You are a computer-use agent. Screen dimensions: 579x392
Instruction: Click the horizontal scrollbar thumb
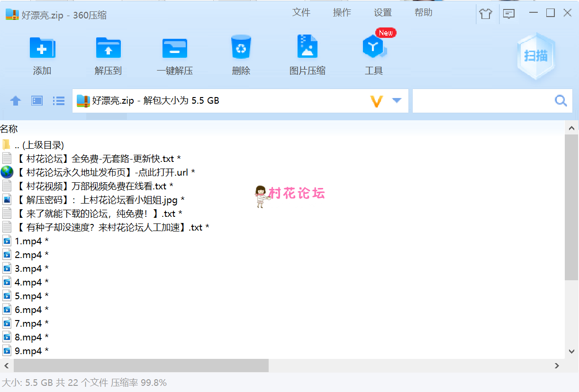click(x=141, y=365)
